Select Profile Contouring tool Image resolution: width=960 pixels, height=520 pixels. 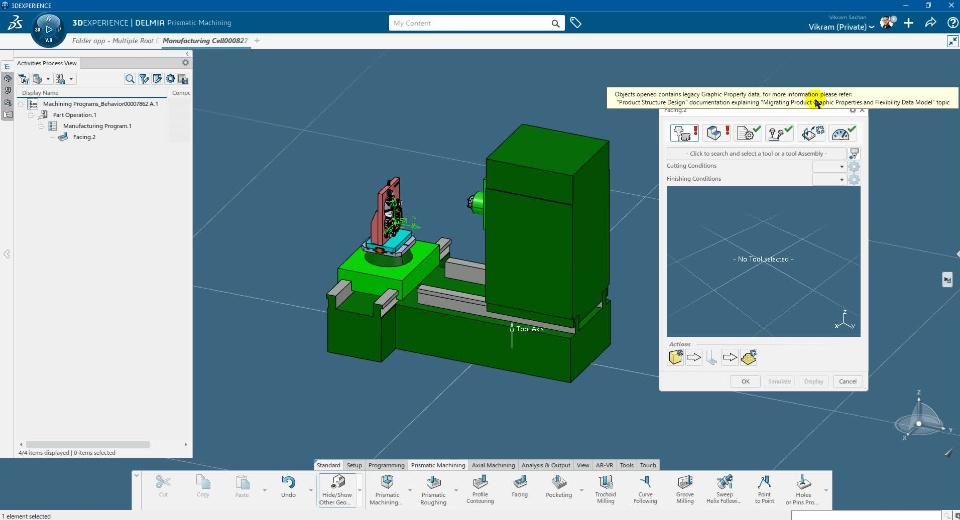(480, 490)
